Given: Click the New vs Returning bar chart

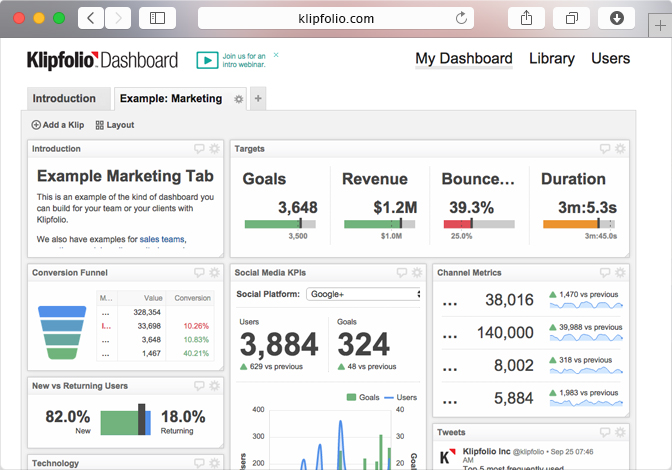Looking at the screenshot, I should 126,420.
